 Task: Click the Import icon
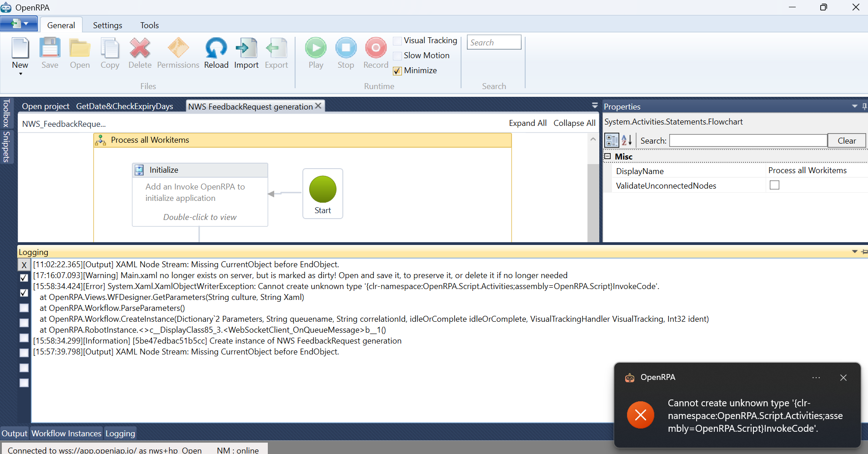[x=246, y=48]
